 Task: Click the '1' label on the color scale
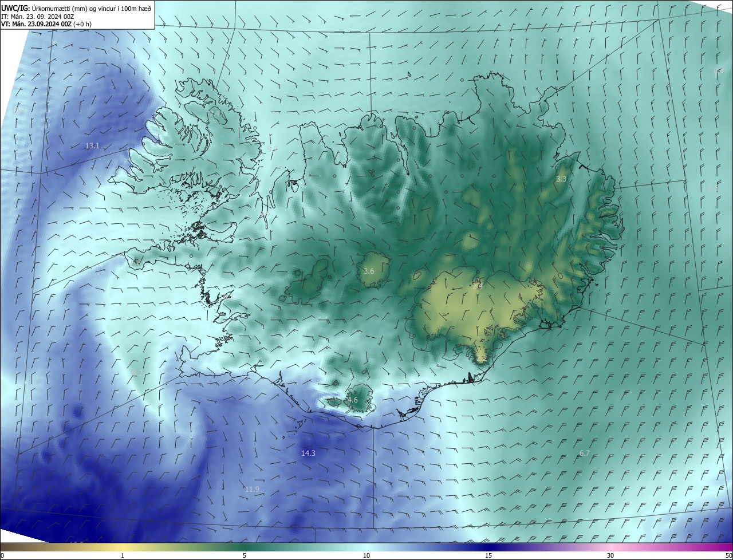click(123, 555)
